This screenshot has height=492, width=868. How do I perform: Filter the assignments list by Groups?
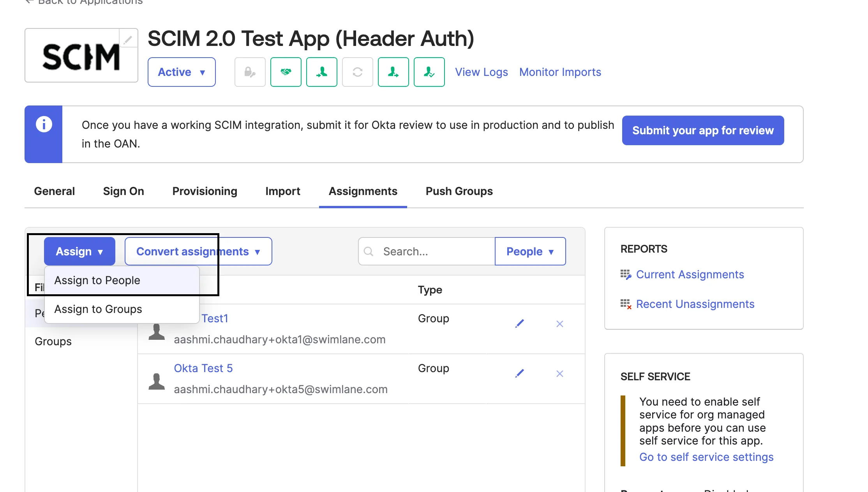coord(53,341)
